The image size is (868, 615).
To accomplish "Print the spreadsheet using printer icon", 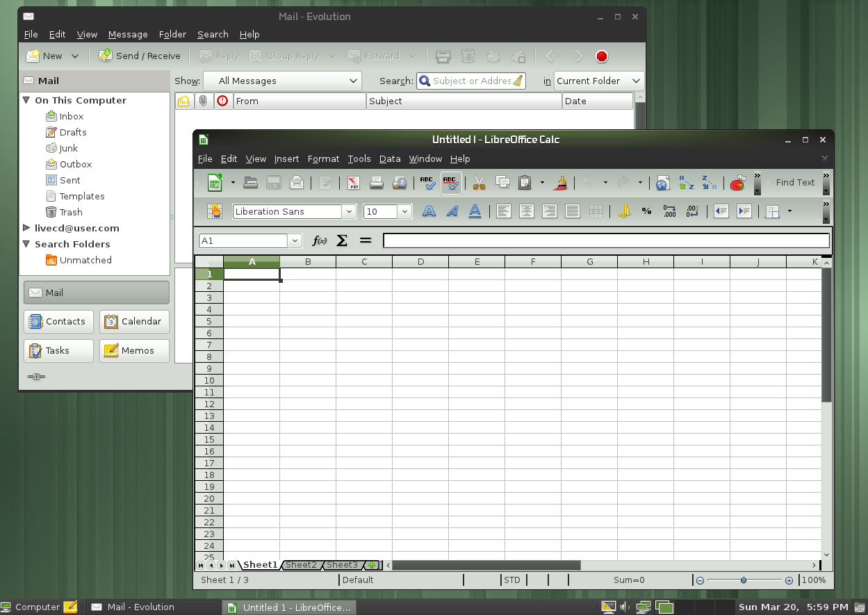I will click(377, 183).
